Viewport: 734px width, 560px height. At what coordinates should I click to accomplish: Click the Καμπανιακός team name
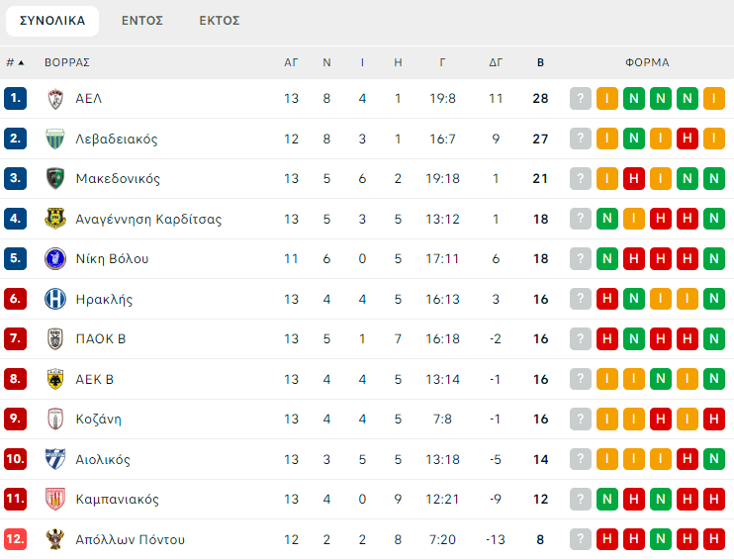tap(117, 500)
